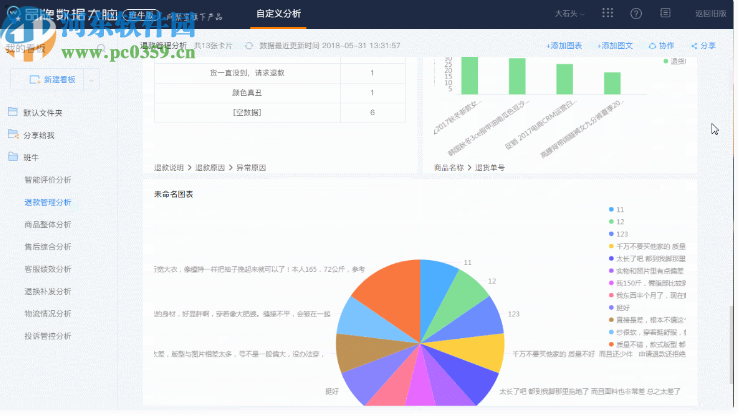The width and height of the screenshot is (738, 419).
Task: Click table cell [空数据]
Action: [247, 113]
